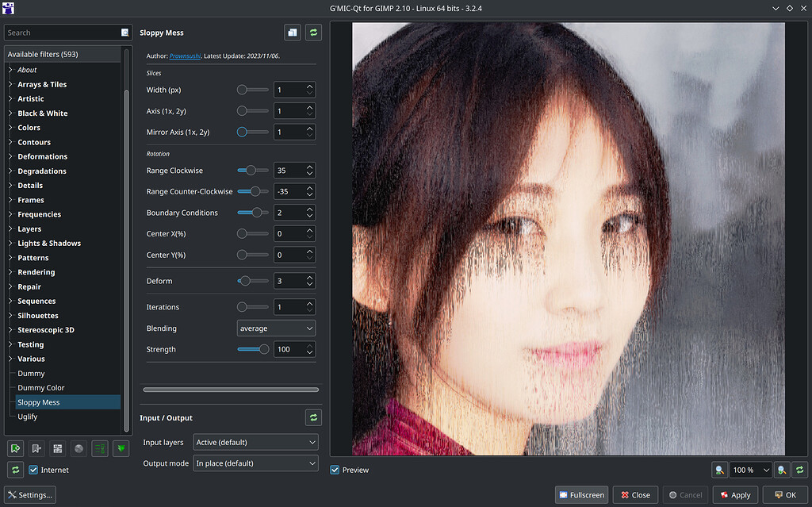Select the Remove fave bookmark icon
This screenshot has height=507, width=812.
(x=36, y=448)
